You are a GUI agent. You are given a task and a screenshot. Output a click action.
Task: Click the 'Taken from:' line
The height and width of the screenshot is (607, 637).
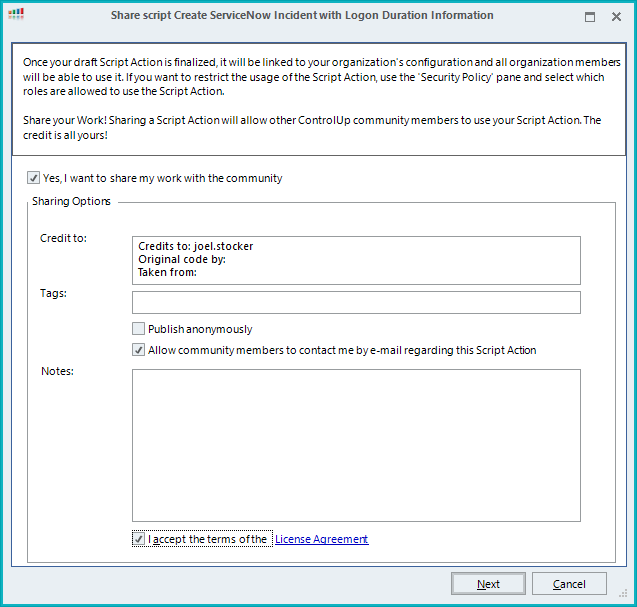click(x=167, y=272)
